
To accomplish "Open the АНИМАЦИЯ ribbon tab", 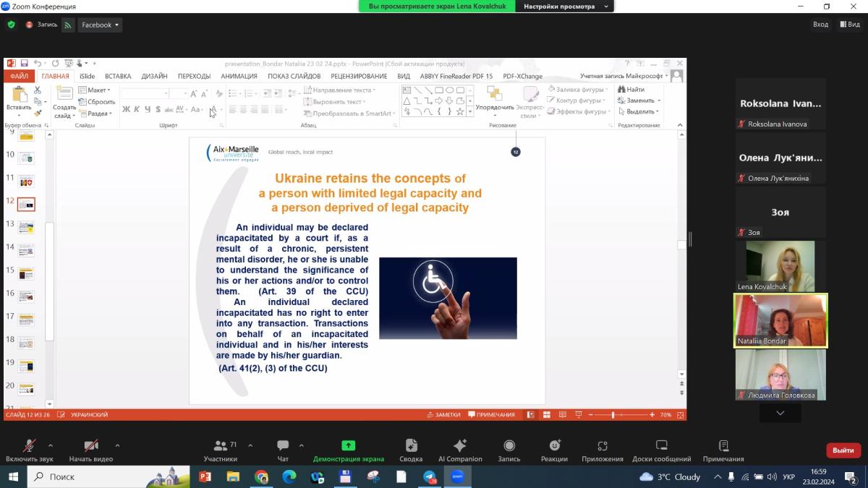I will pyautogui.click(x=239, y=76).
